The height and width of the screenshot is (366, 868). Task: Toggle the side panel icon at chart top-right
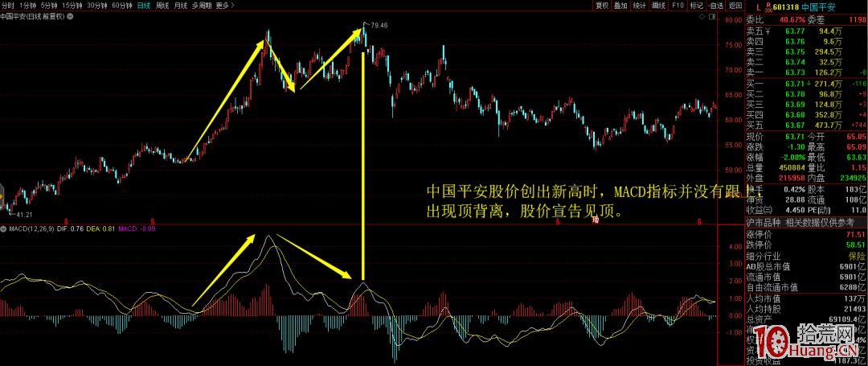coord(711,17)
